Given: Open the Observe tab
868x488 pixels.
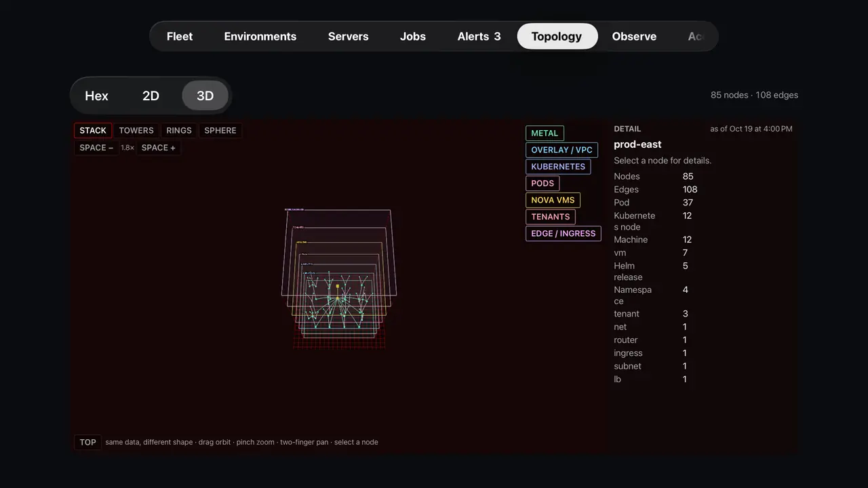Looking at the screenshot, I should click(x=634, y=37).
